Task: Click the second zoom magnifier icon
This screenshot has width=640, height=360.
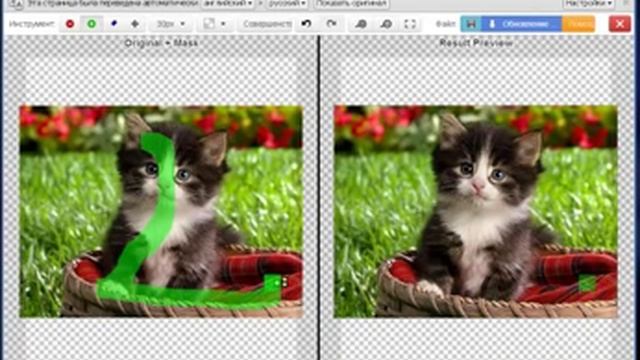Action: [386, 24]
